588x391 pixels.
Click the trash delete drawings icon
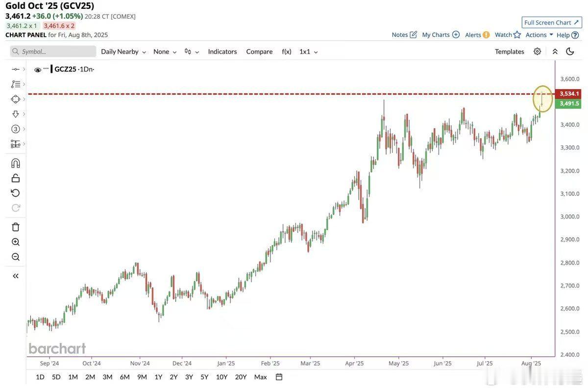click(16, 227)
